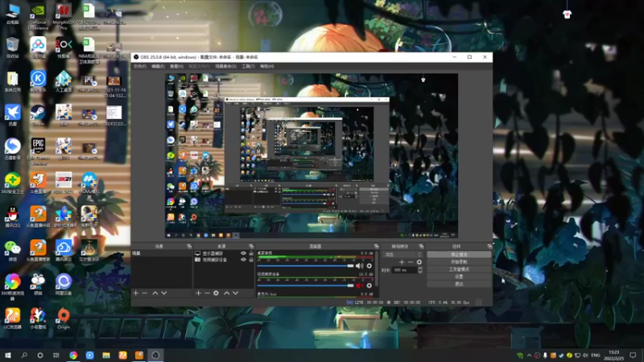
Task: Open settings gear for video capture device audio
Action: [369, 286]
